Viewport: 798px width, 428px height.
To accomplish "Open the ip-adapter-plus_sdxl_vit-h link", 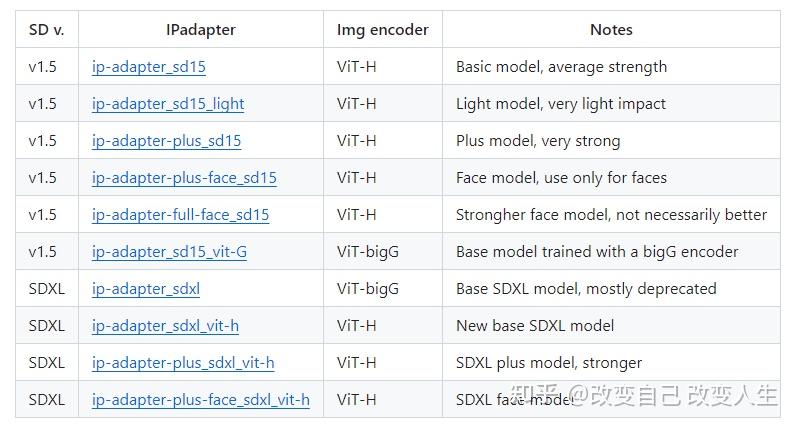I will pyautogui.click(x=183, y=363).
